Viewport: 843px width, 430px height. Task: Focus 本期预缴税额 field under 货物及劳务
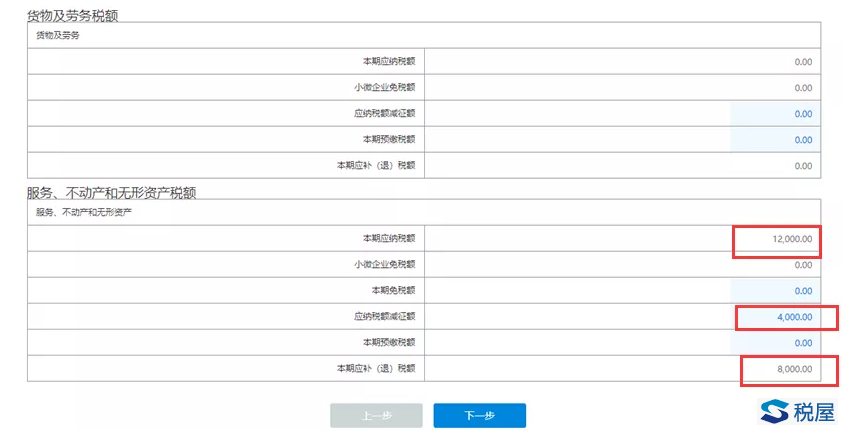[x=775, y=140]
